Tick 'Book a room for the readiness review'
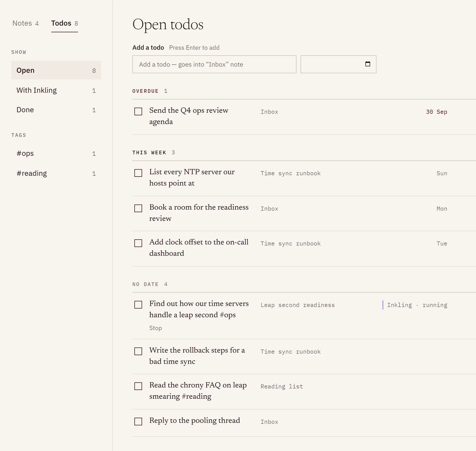This screenshot has height=451, width=476. pos(138,208)
